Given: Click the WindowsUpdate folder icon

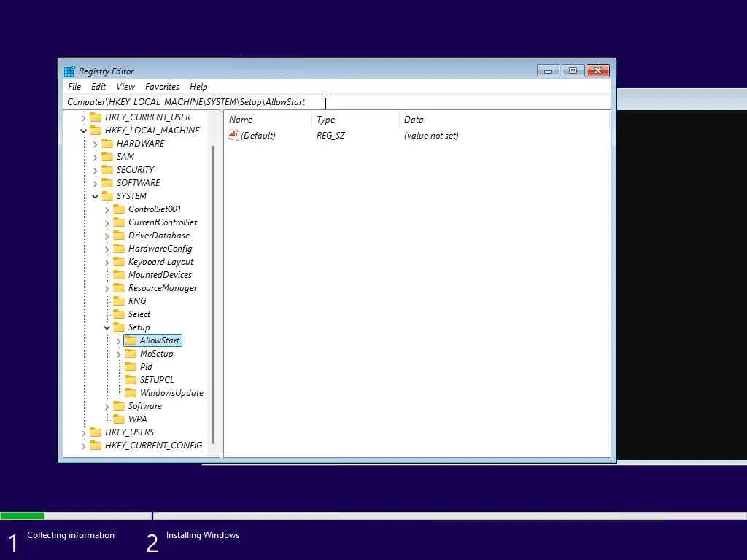Looking at the screenshot, I should point(131,393).
